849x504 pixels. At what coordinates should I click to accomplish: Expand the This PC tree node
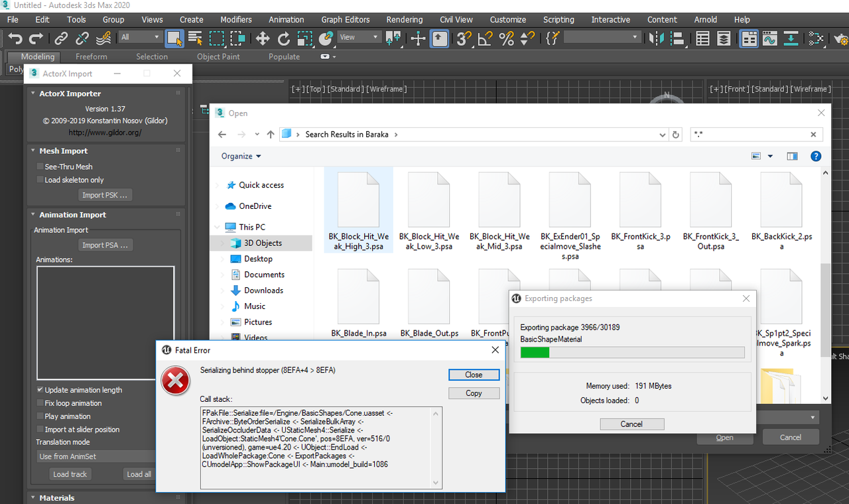click(218, 227)
